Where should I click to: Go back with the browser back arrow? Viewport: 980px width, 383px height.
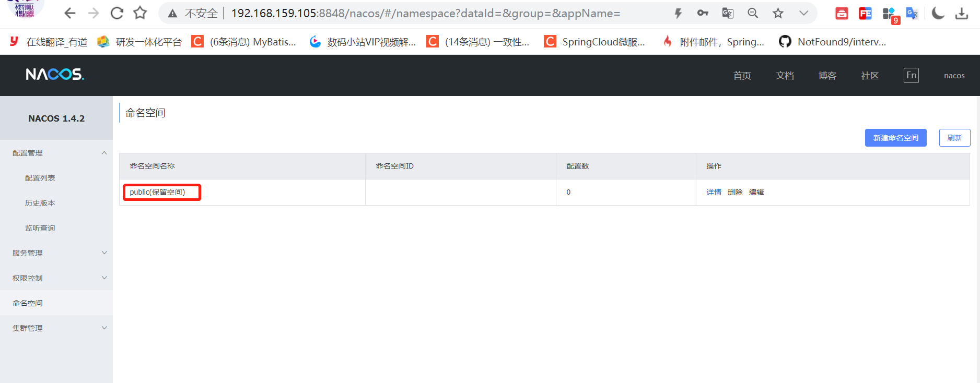pos(69,13)
